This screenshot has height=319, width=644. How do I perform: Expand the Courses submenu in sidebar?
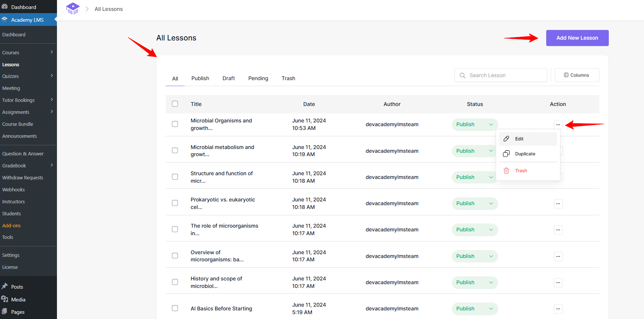pyautogui.click(x=52, y=52)
